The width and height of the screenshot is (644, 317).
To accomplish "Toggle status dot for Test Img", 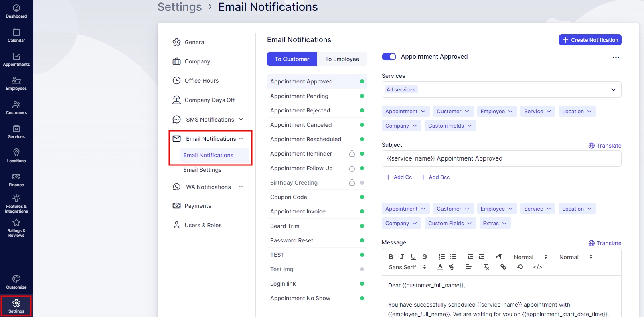I will tap(362, 269).
